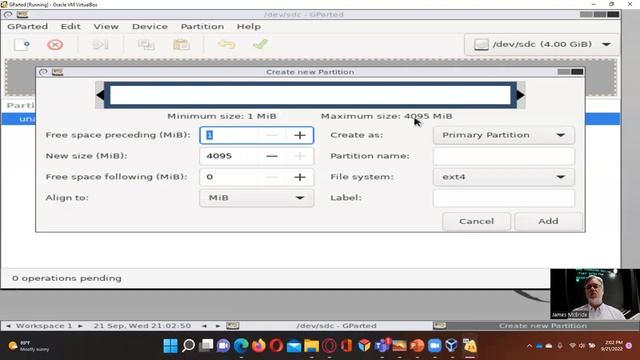Open Mail app from taskbar
The width and height of the screenshot is (640, 360).
[293, 346]
